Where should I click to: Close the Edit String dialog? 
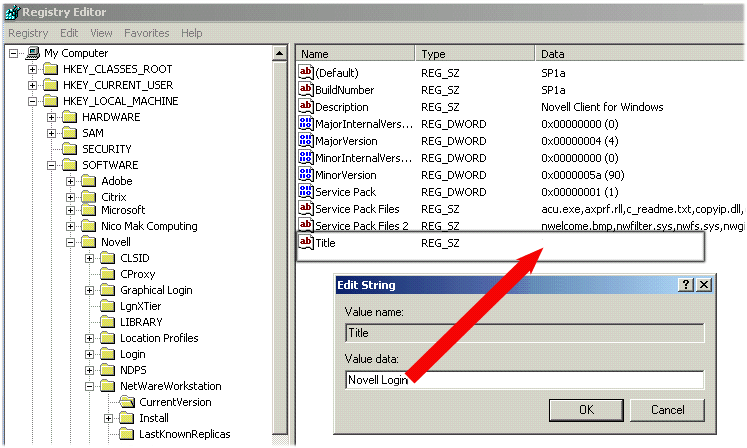tap(704, 285)
